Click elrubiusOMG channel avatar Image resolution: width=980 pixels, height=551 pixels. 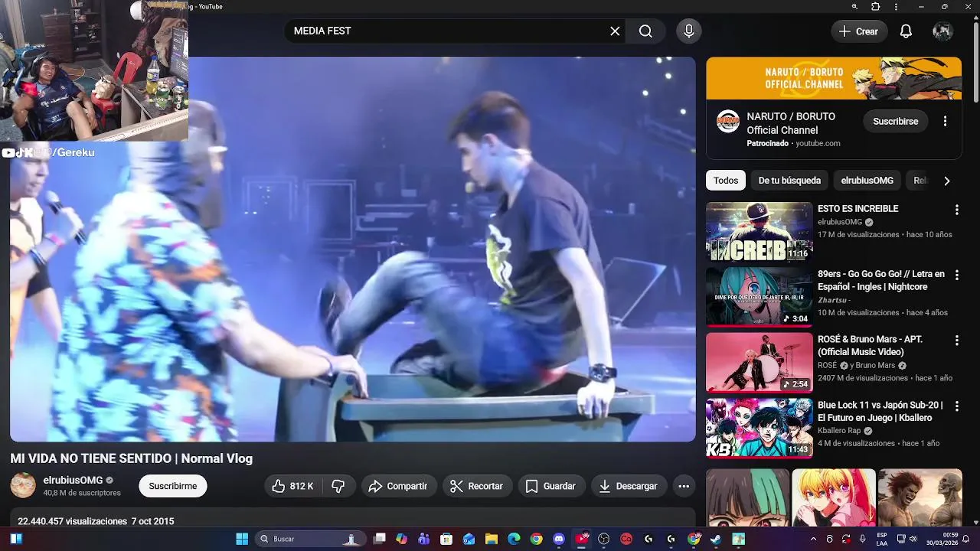23,485
